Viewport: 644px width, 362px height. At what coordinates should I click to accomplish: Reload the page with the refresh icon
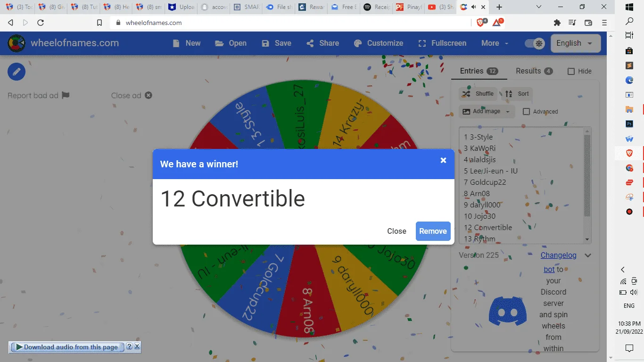point(41,23)
